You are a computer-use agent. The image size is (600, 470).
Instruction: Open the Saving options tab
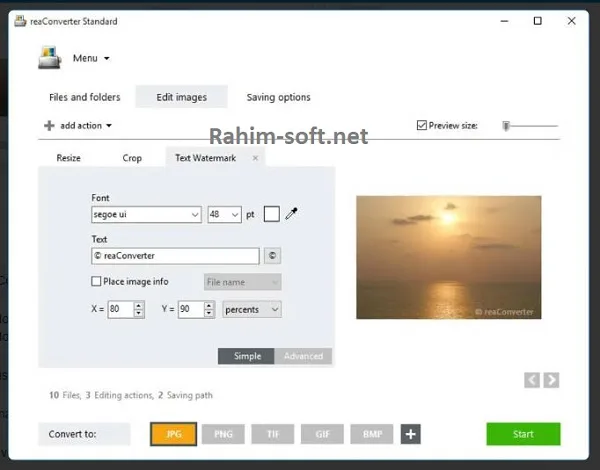[278, 97]
